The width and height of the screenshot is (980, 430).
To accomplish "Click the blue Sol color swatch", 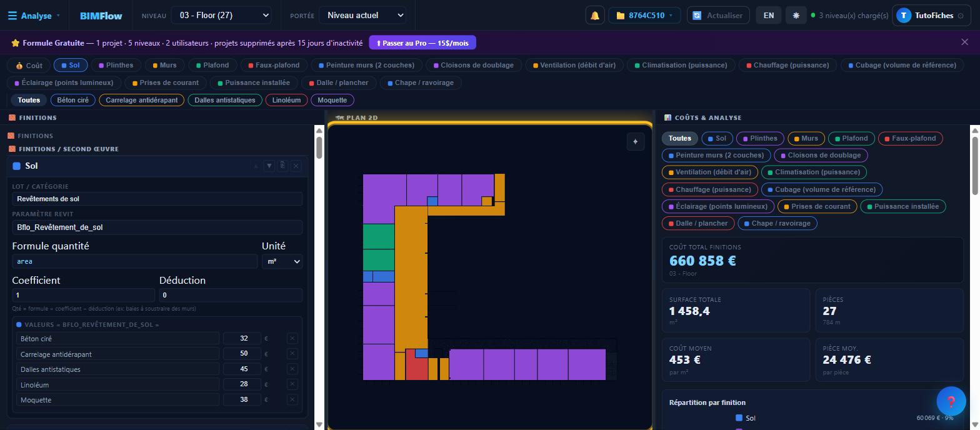I will tap(17, 166).
